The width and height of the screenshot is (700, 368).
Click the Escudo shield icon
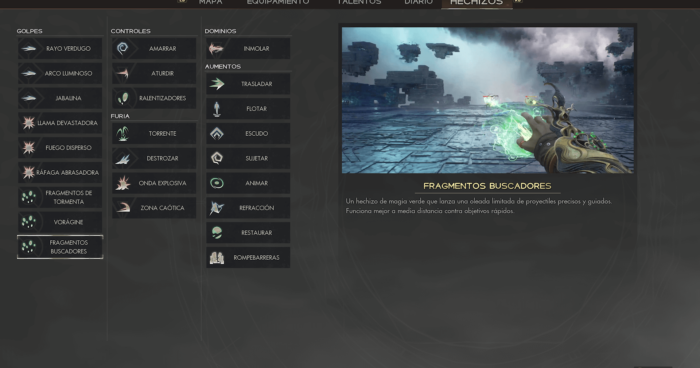(x=217, y=133)
